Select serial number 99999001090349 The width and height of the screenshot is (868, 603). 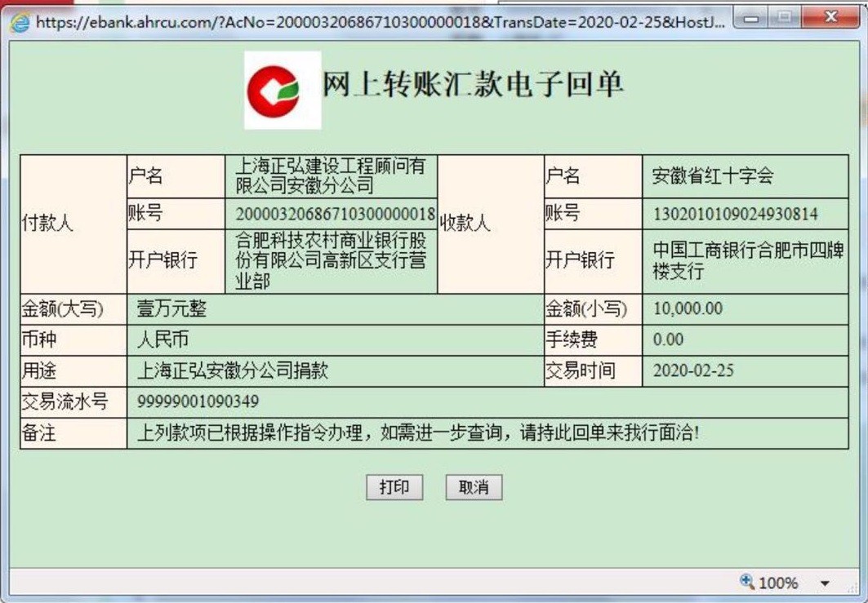pos(198,401)
